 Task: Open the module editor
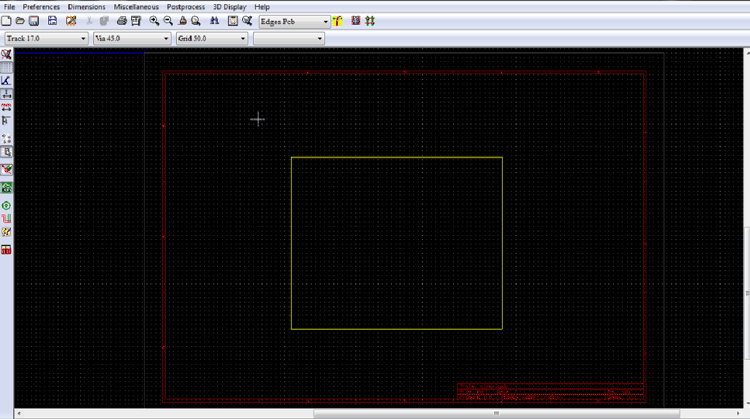(71, 21)
